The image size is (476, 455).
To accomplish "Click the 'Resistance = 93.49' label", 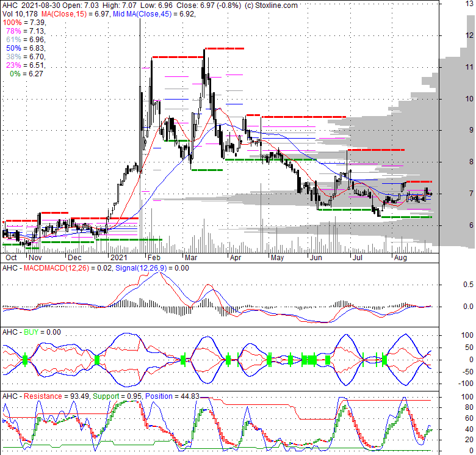I will coord(56,396).
